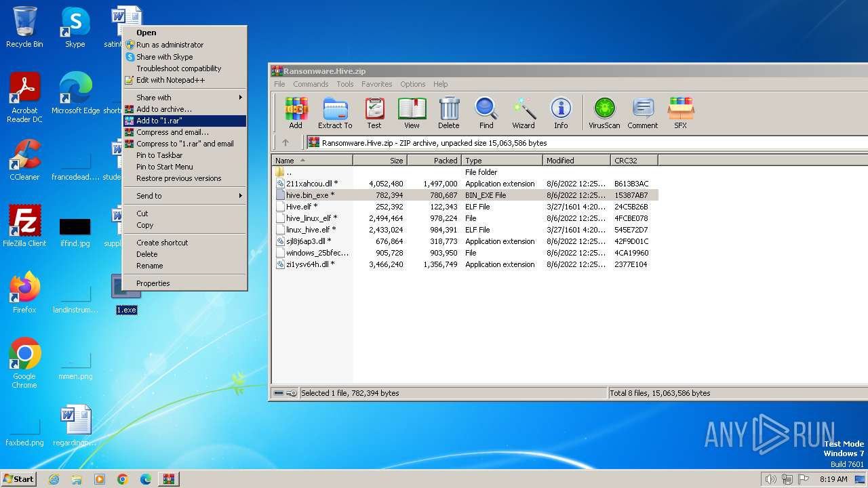
Task: Click Internet Explorer taskbar icon
Action: pos(54,479)
